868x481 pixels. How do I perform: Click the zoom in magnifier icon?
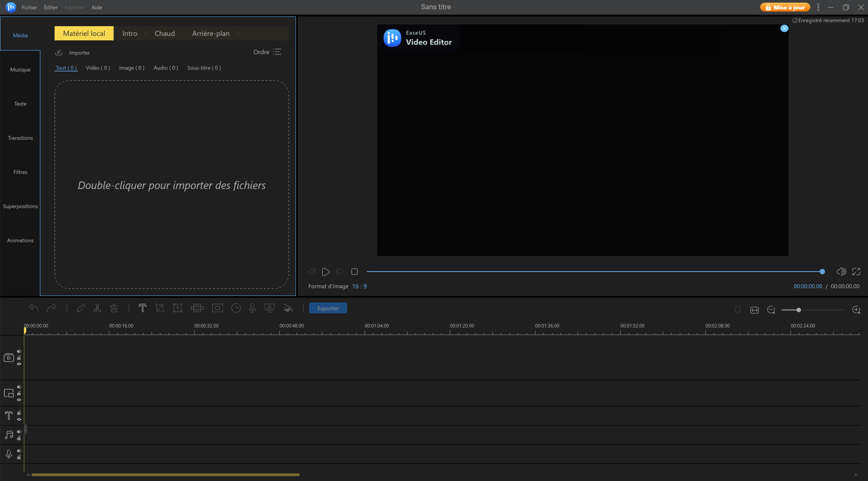pos(856,310)
